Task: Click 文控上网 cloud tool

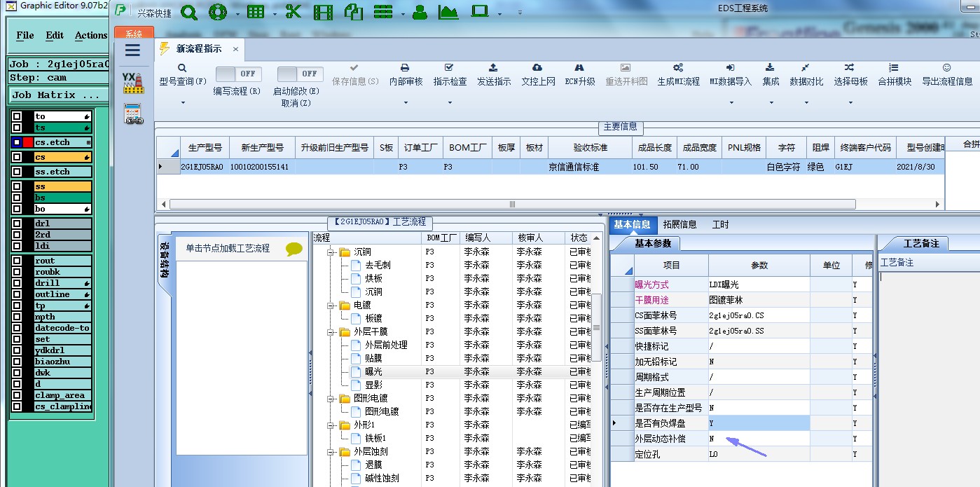Action: [538, 75]
